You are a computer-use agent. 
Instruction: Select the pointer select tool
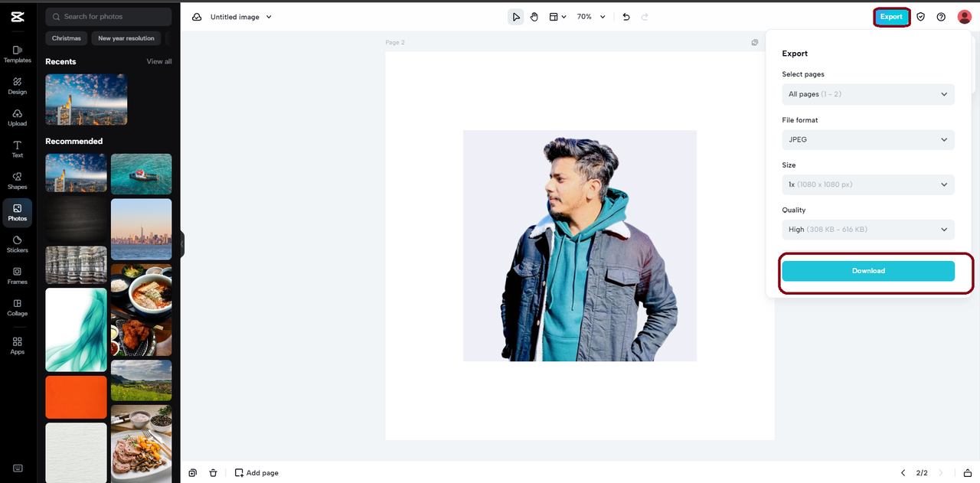516,17
